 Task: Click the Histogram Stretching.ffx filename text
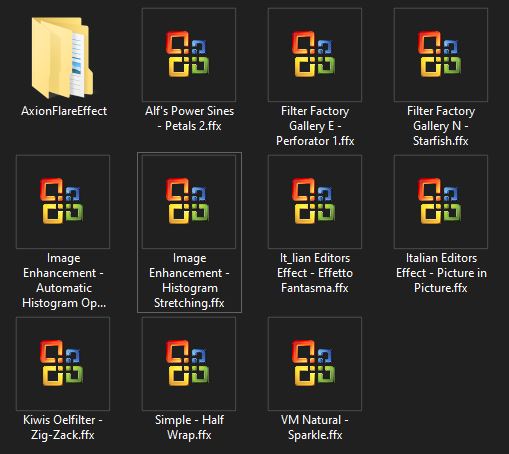click(x=189, y=295)
